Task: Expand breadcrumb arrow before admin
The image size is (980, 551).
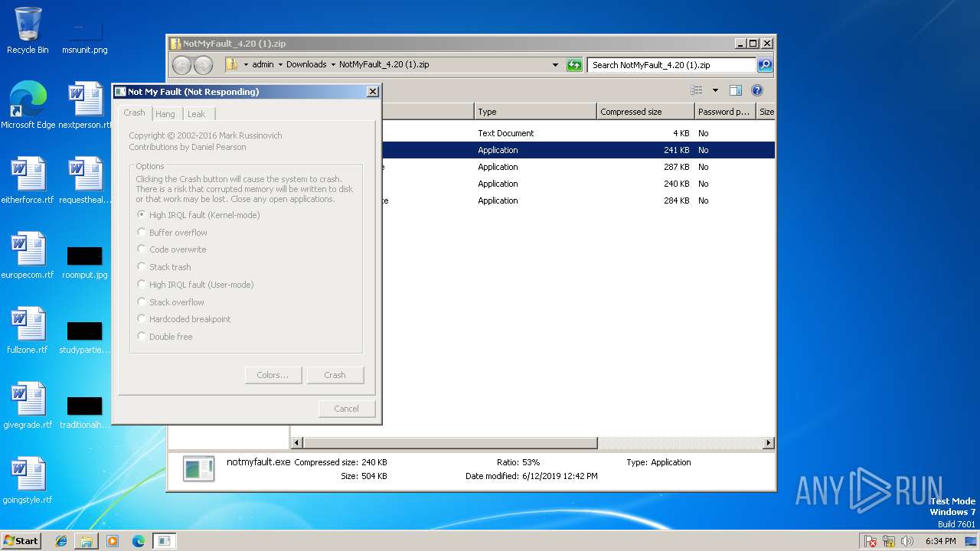Action: 246,64
